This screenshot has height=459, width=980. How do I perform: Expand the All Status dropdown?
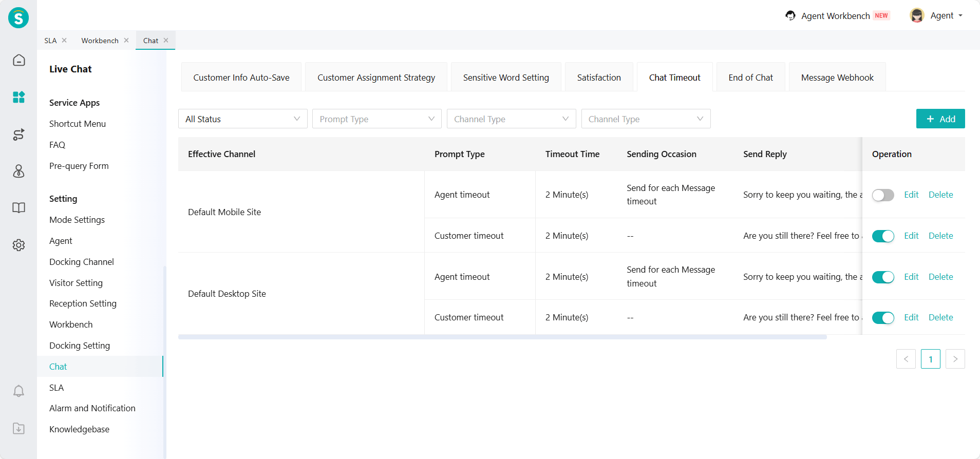click(x=242, y=119)
